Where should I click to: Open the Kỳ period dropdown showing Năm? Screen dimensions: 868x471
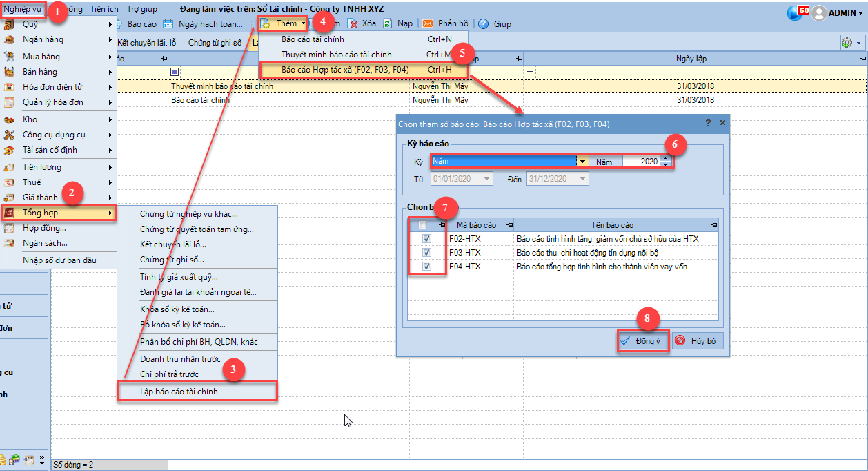(x=583, y=162)
